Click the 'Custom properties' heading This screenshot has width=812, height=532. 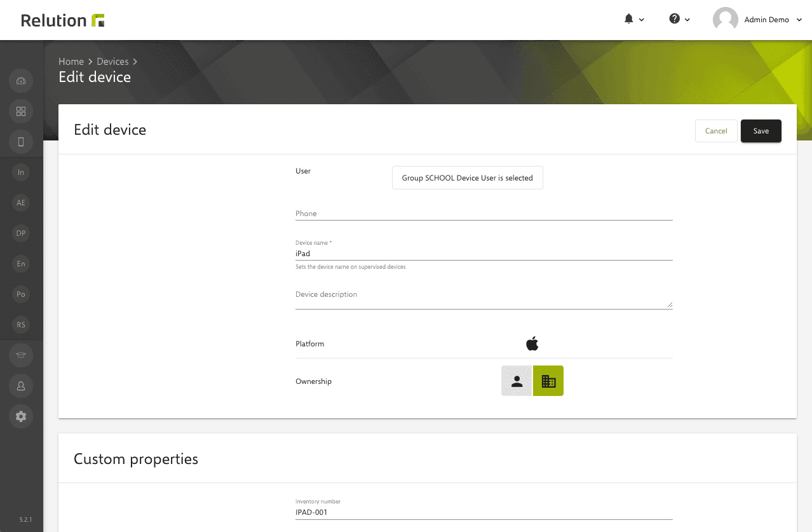click(x=136, y=459)
